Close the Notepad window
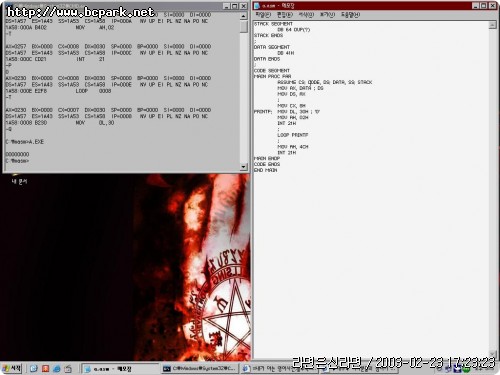Screen dimensions: 500x375 click(x=492, y=6)
